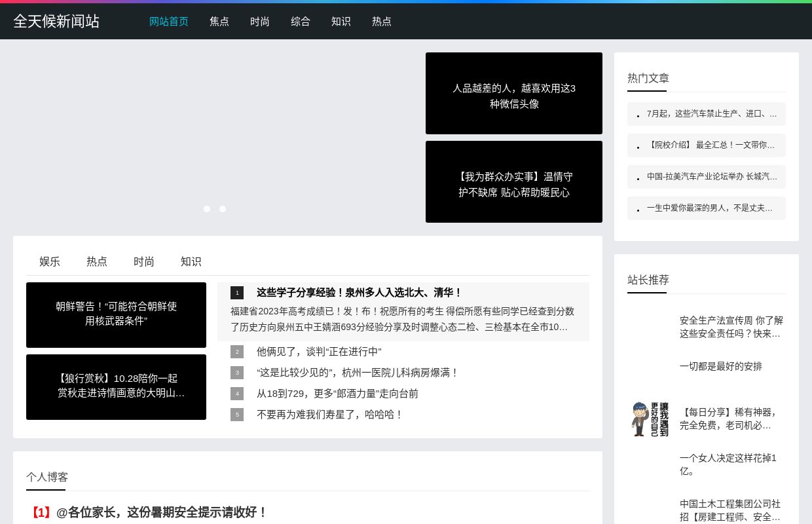The width and height of the screenshot is (812, 524).
Task: Select the 热点 tab in the content area
Action: pos(97,261)
